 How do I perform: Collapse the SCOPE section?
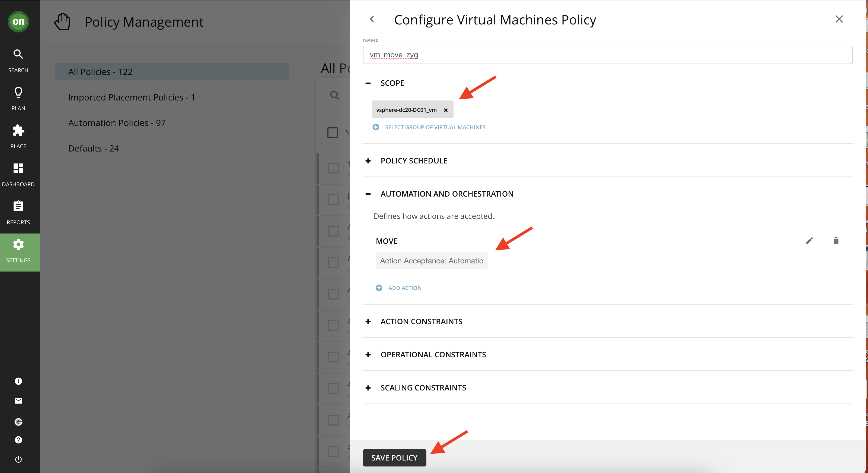pyautogui.click(x=368, y=83)
